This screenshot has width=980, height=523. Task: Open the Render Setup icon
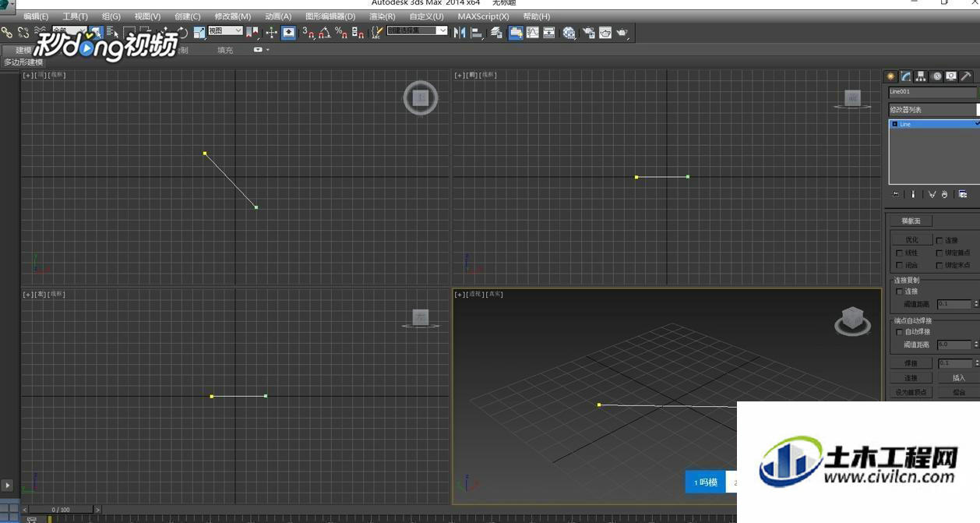click(589, 33)
